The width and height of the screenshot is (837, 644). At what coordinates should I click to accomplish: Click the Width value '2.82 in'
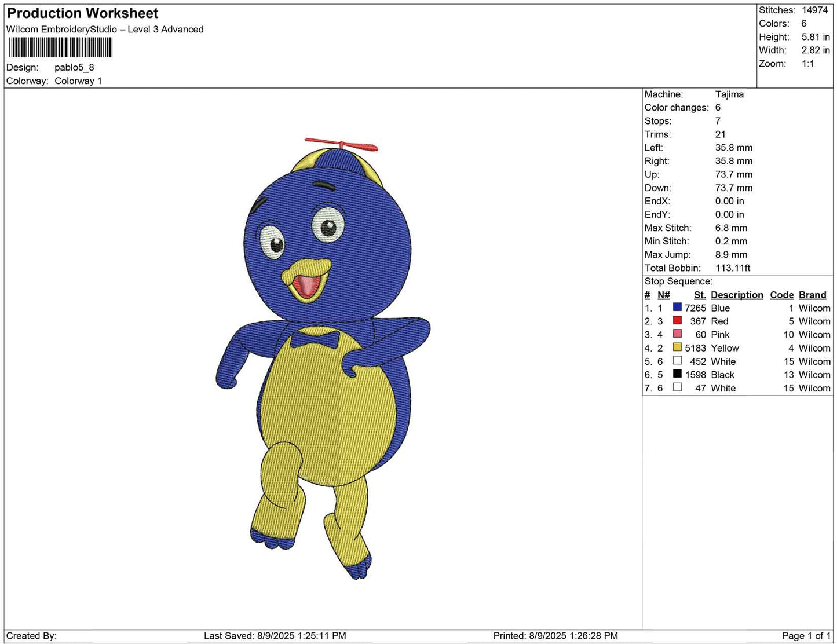tap(816, 50)
